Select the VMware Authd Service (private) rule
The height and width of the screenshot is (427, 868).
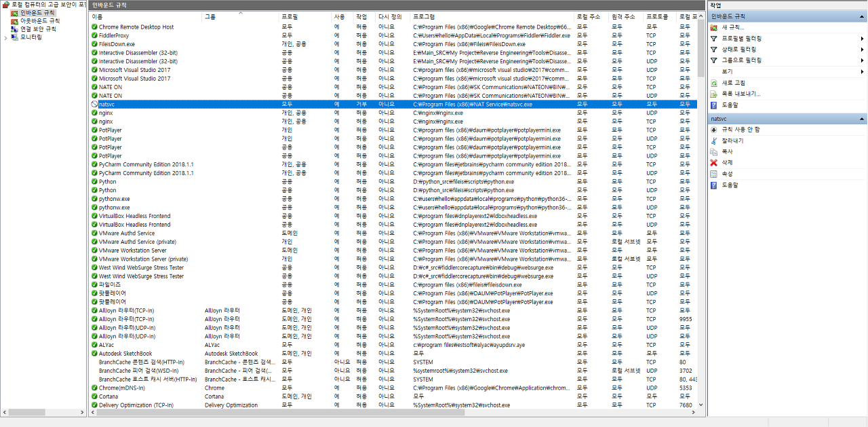click(138, 242)
